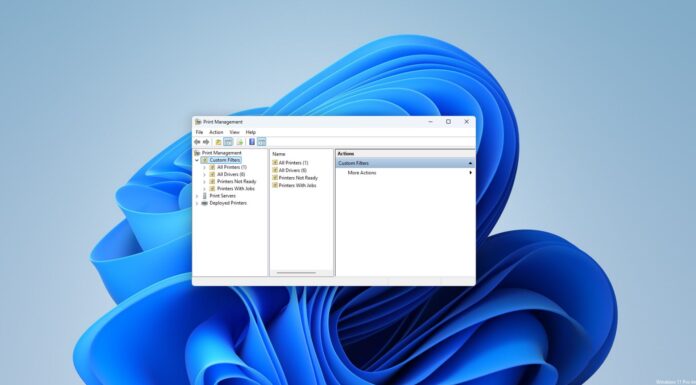Collapse the Custom Filters actions section arrow

[x=470, y=163]
